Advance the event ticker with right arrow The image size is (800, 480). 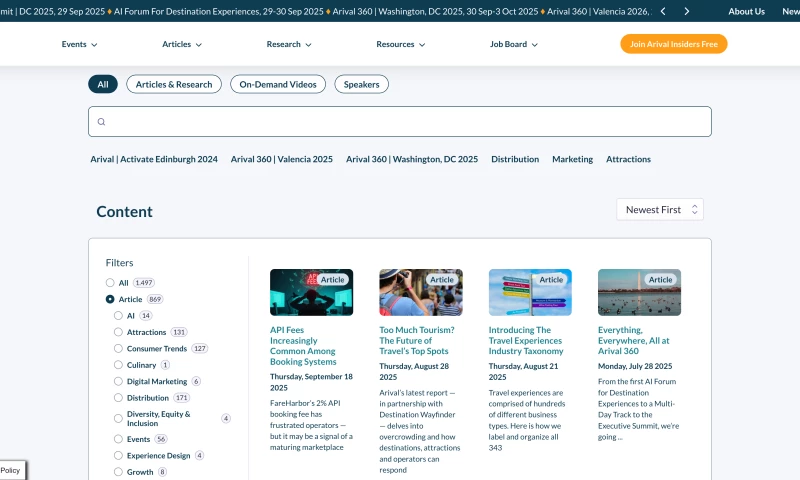click(687, 11)
